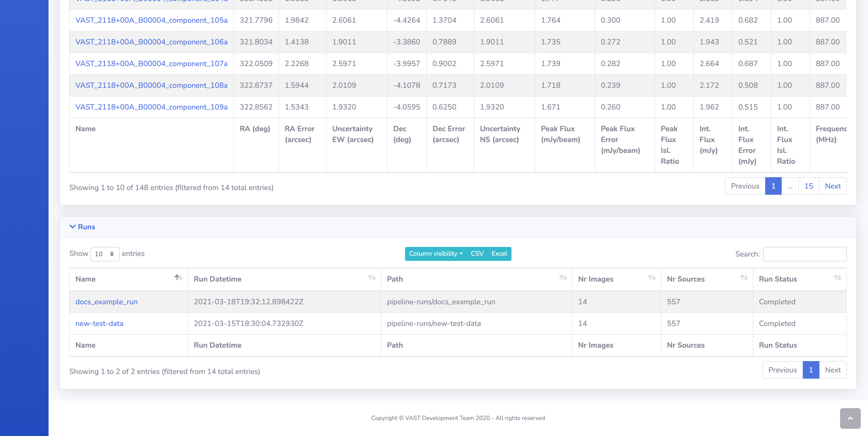Open docs_example_run run link
The width and height of the screenshot is (868, 436).
coord(106,302)
